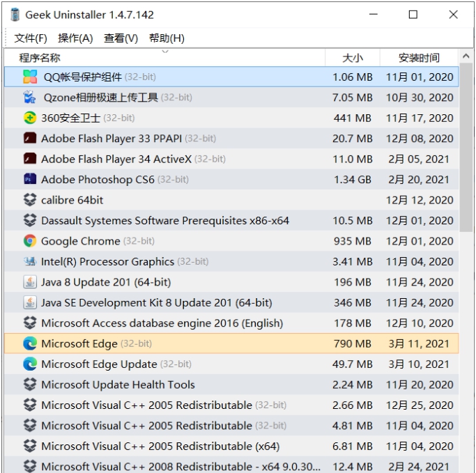Screen dimensions: 476x473
Task: Click the QQ帐号保护组件 program icon
Action: click(30, 77)
